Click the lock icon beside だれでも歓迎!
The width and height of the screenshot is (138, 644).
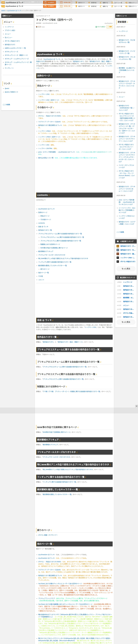(96, 27)
